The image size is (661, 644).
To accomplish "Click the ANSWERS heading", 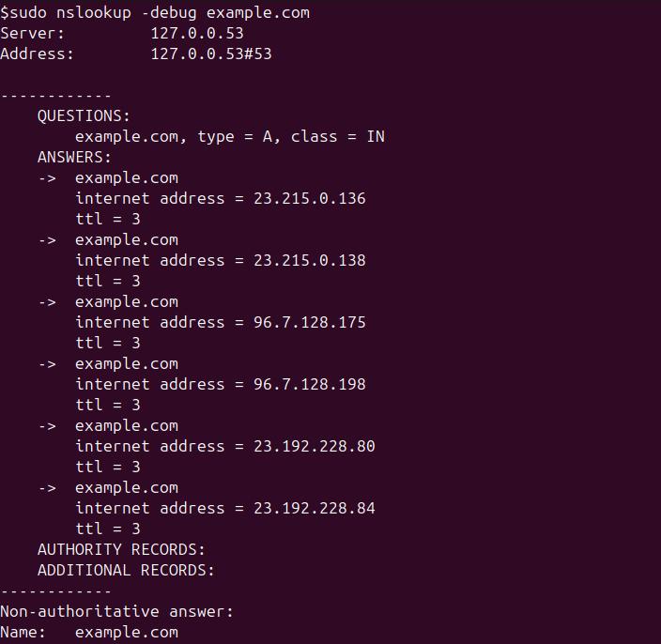I will point(74,158).
